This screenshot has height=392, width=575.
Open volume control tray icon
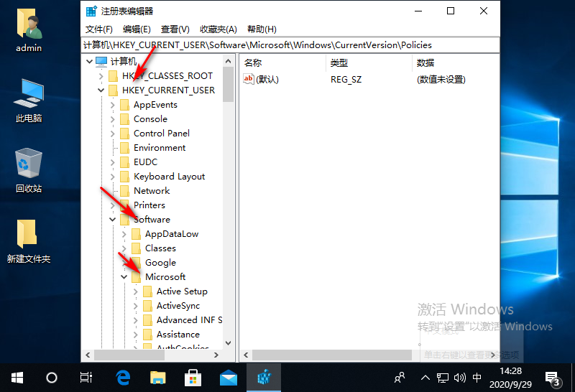(459, 378)
